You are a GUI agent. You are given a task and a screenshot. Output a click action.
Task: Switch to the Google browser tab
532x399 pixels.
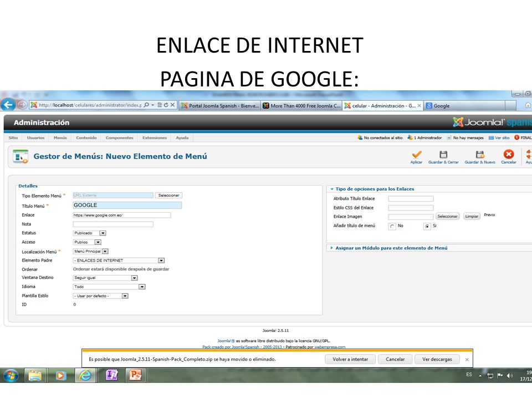[464, 105]
